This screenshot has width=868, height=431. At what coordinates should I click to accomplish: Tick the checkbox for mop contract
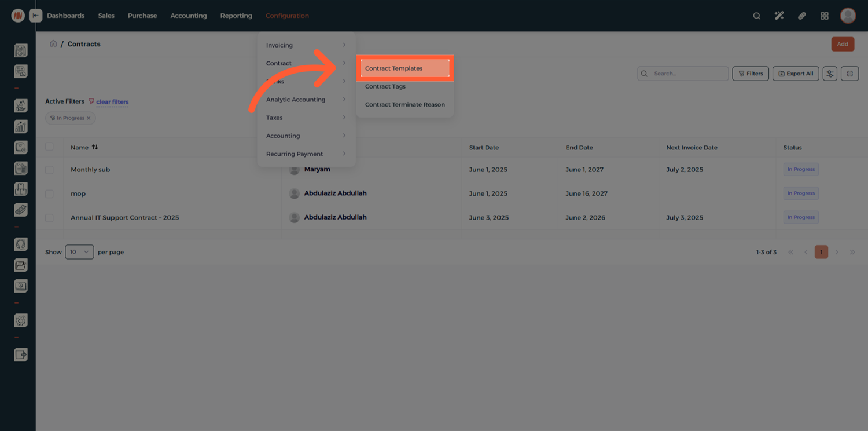(49, 193)
